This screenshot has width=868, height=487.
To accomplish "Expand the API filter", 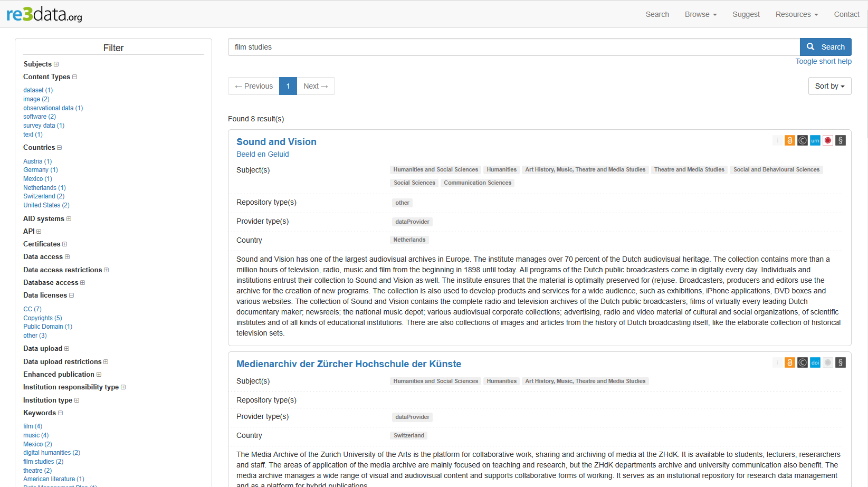I will 39,232.
